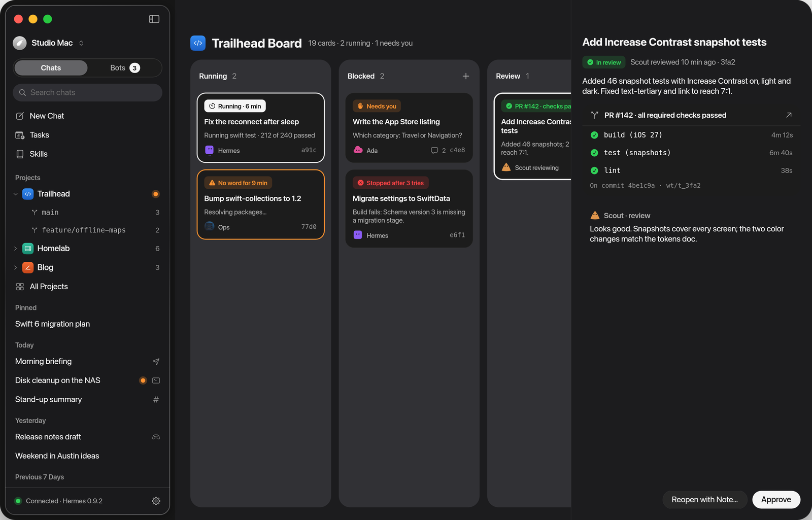The width and height of the screenshot is (812, 520).
Task: Toggle the sidebar panel icon
Action: point(154,19)
